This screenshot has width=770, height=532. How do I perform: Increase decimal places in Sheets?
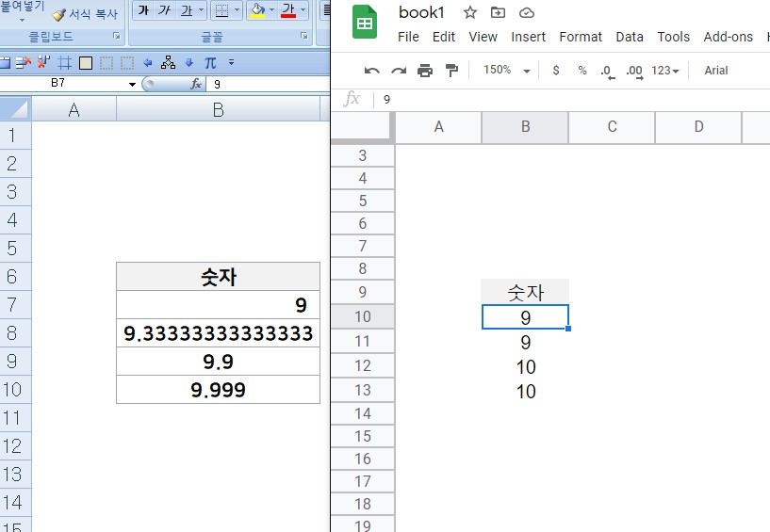(634, 72)
